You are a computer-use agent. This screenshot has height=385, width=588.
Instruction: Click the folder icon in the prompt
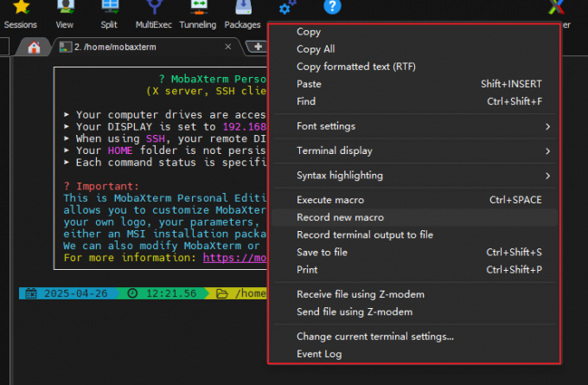click(222, 293)
